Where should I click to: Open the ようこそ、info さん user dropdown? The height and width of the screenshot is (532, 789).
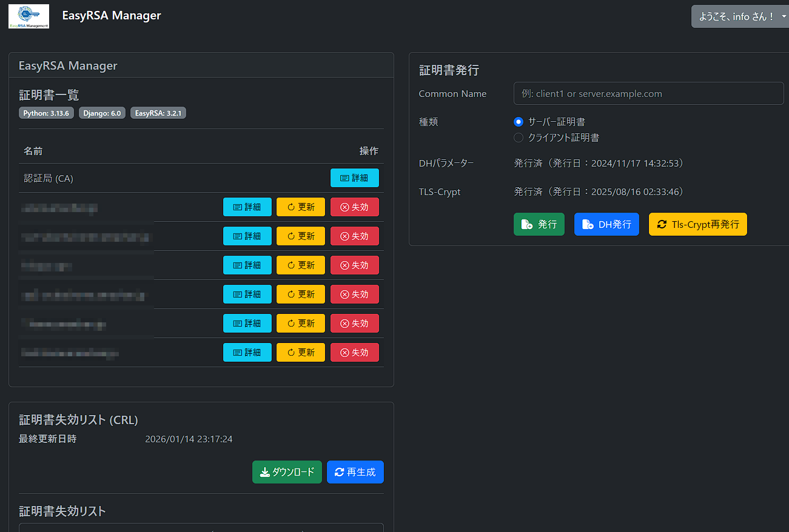(739, 16)
